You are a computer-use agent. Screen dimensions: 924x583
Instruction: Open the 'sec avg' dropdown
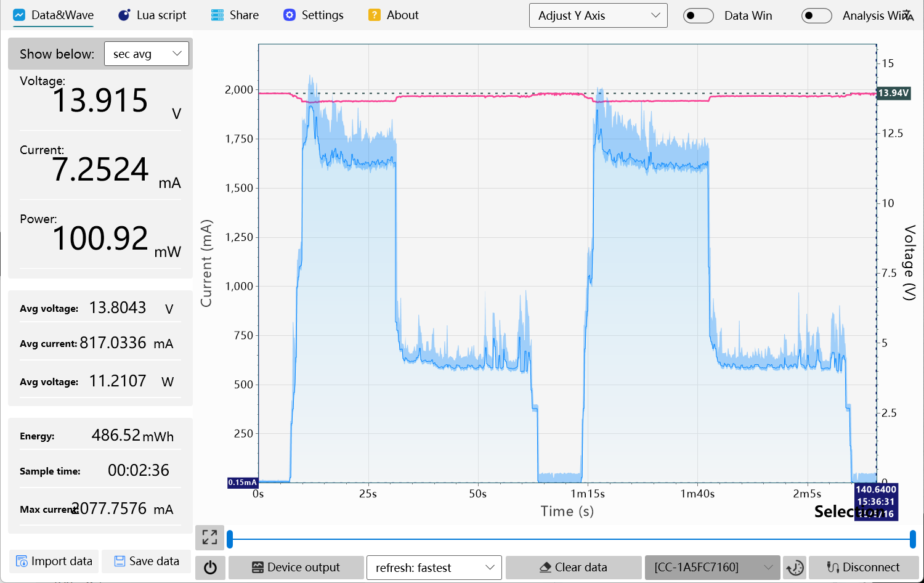click(147, 54)
